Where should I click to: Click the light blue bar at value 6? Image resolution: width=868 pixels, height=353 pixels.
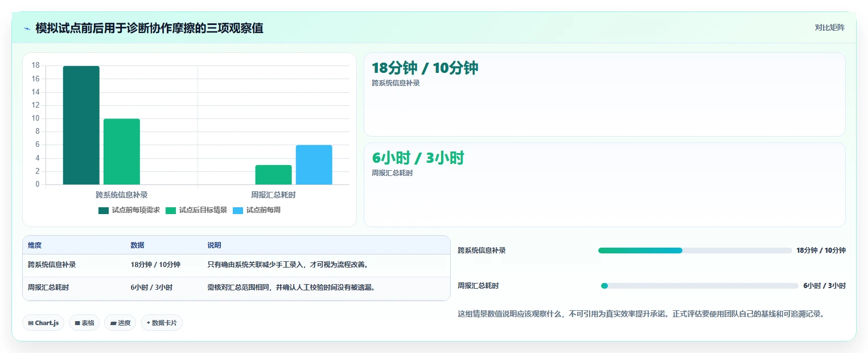coord(314,165)
